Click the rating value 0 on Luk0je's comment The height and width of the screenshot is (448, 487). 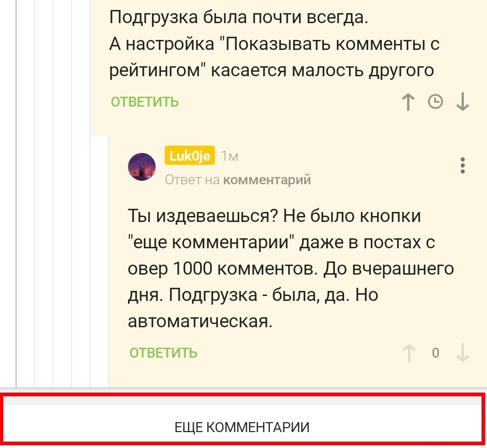pos(436,353)
